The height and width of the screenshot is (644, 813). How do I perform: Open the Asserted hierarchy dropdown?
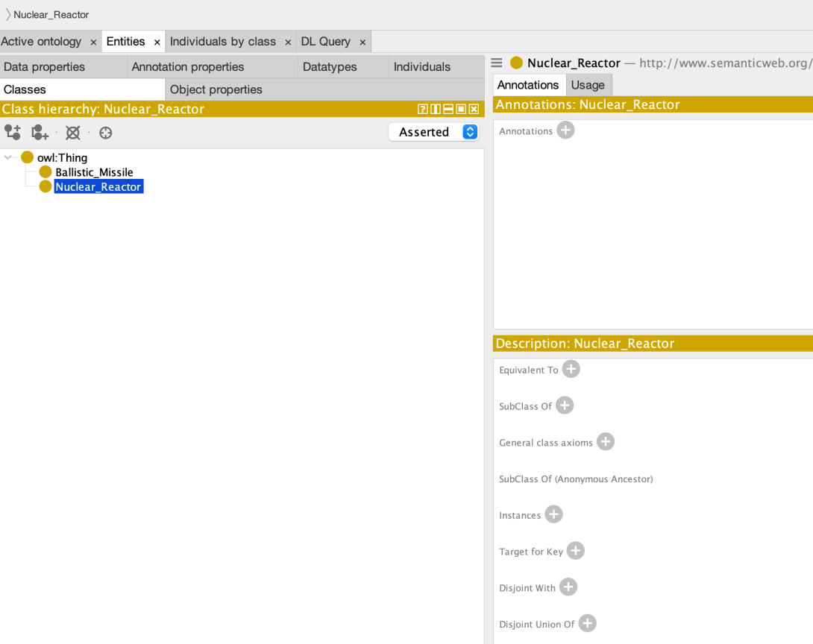[x=433, y=131]
